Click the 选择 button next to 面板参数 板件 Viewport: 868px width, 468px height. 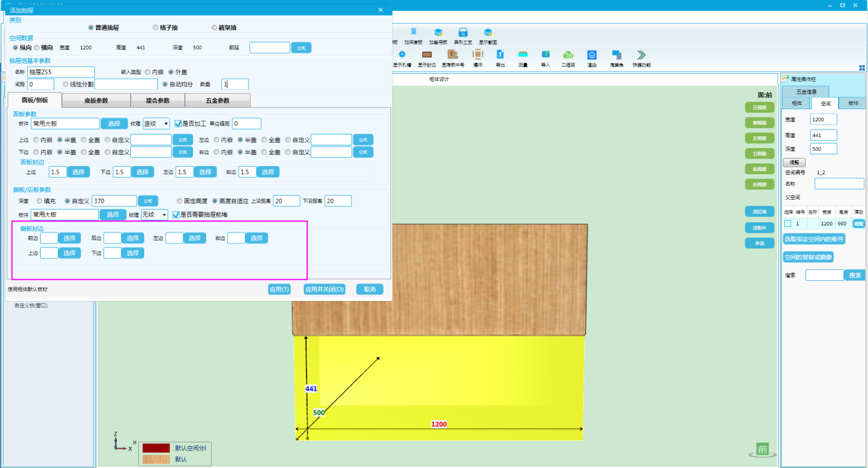pyautogui.click(x=114, y=124)
